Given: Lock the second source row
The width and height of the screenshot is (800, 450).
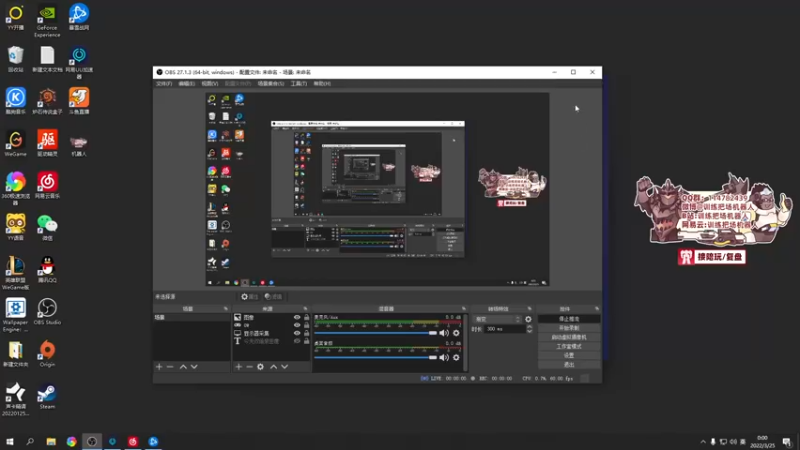Looking at the screenshot, I should click(x=307, y=325).
